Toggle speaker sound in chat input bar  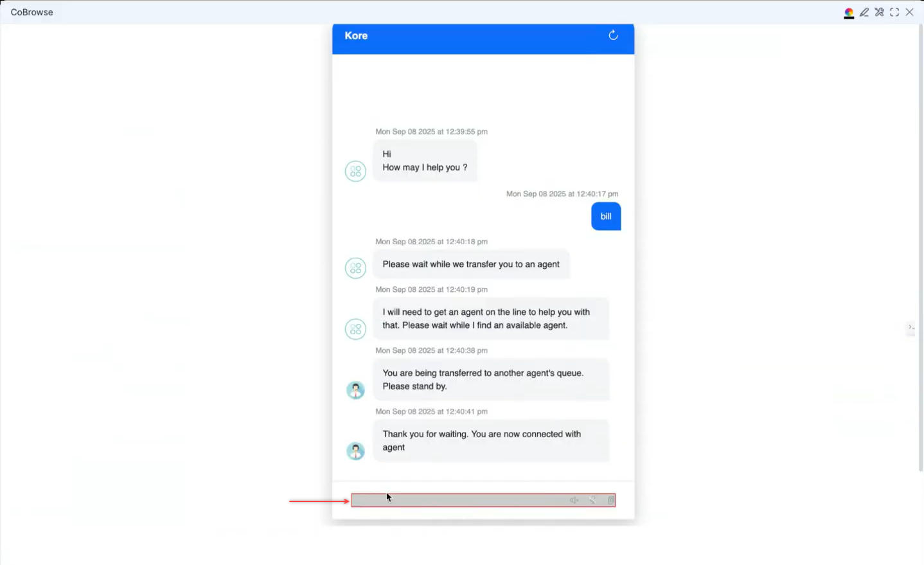(x=574, y=500)
